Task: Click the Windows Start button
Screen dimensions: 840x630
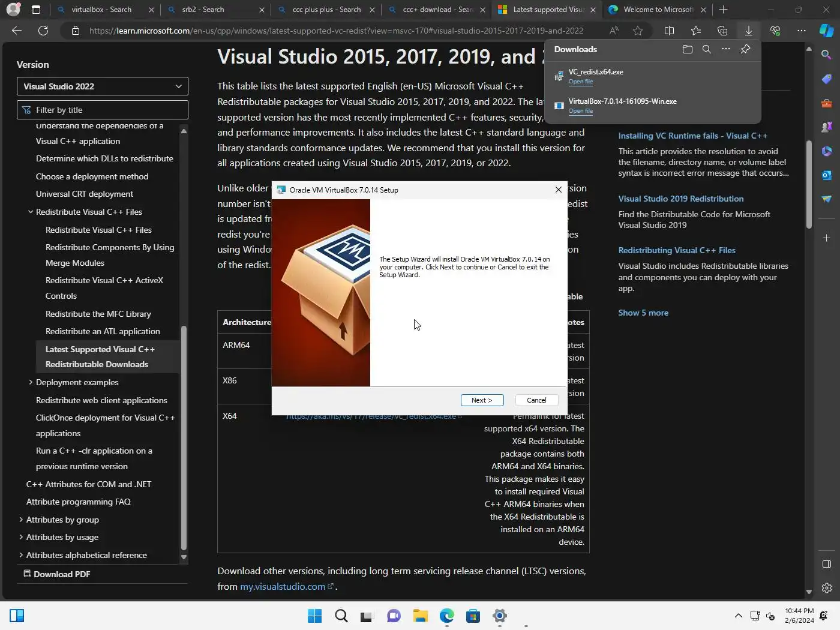Action: [314, 616]
